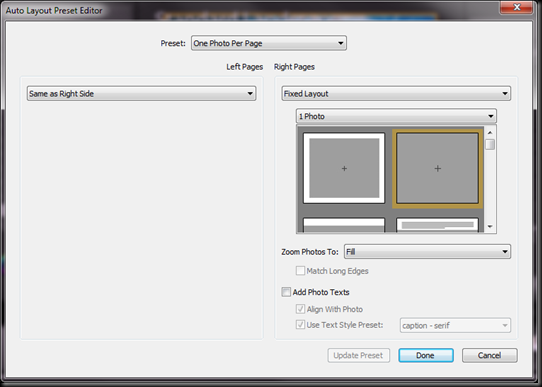This screenshot has width=542, height=387.
Task: Click the Cancel button
Action: (x=489, y=356)
